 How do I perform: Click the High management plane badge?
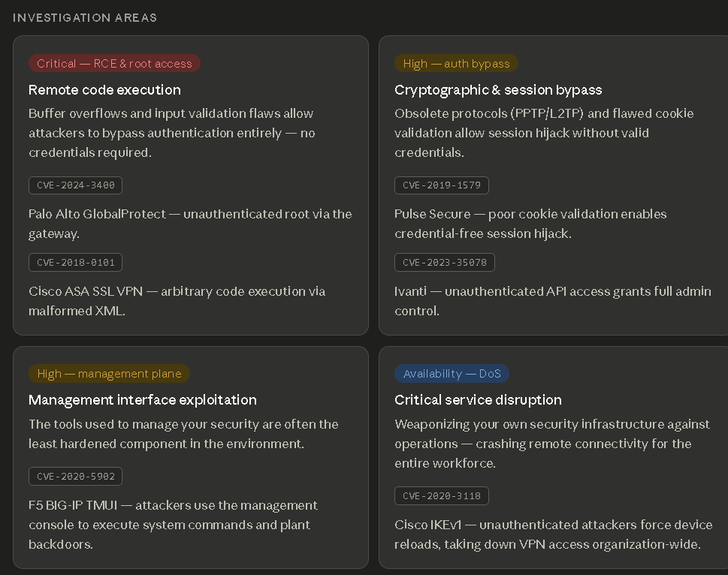(109, 374)
